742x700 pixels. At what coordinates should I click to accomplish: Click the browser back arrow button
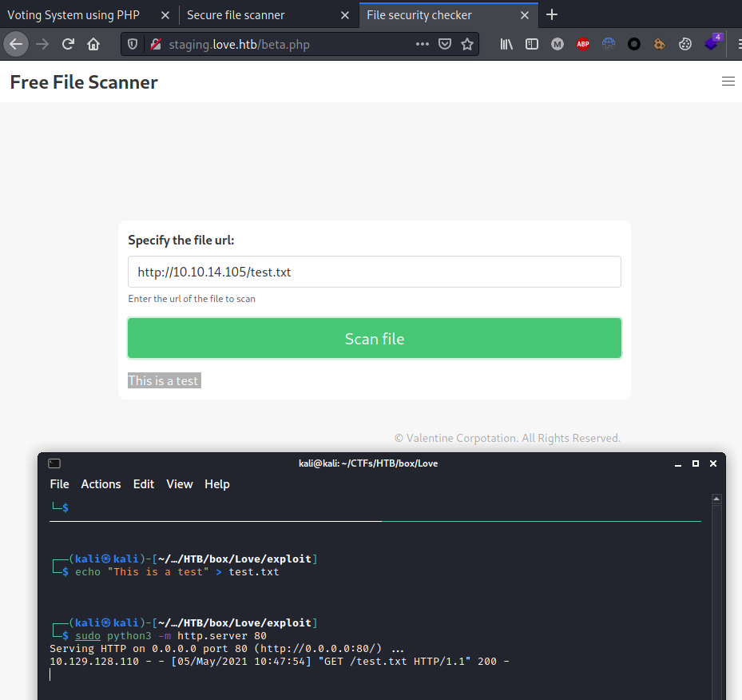pos(16,44)
